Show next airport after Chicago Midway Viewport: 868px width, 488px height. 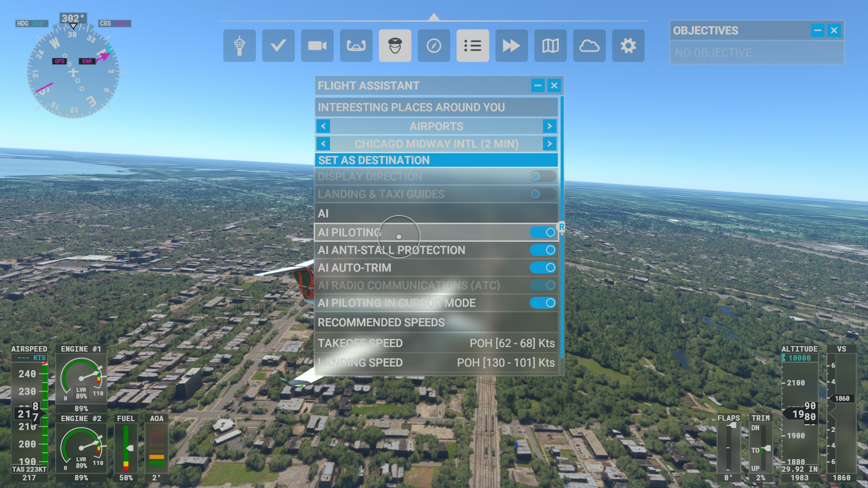[x=549, y=144]
